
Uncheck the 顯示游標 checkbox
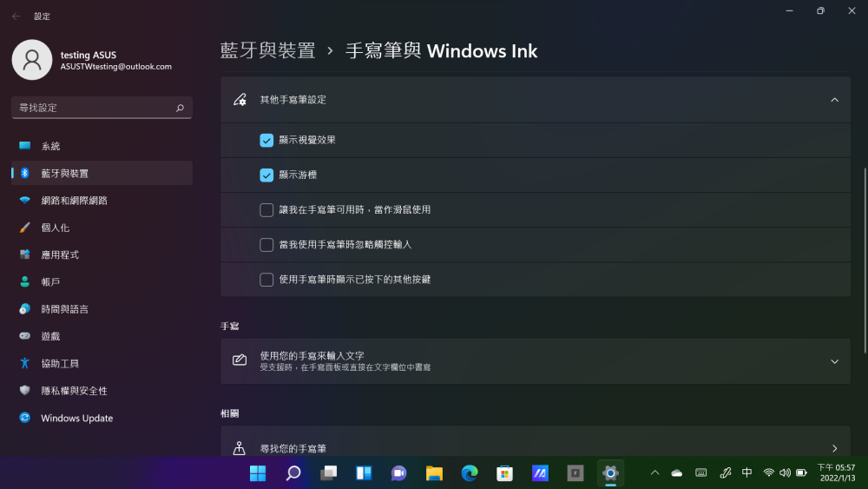pos(266,175)
